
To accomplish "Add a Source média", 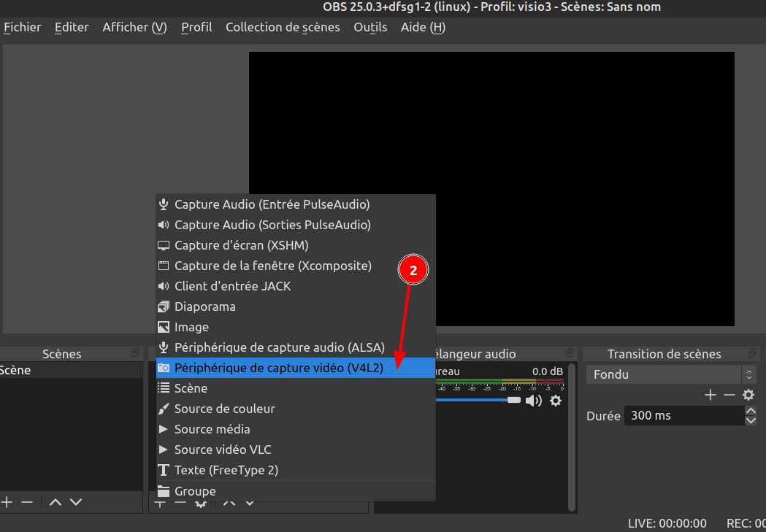I will point(296,430).
